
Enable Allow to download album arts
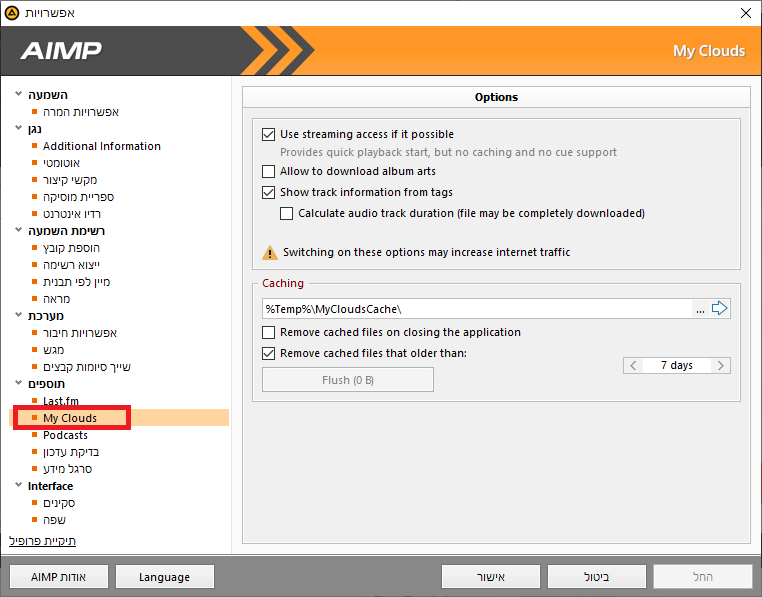pos(268,171)
